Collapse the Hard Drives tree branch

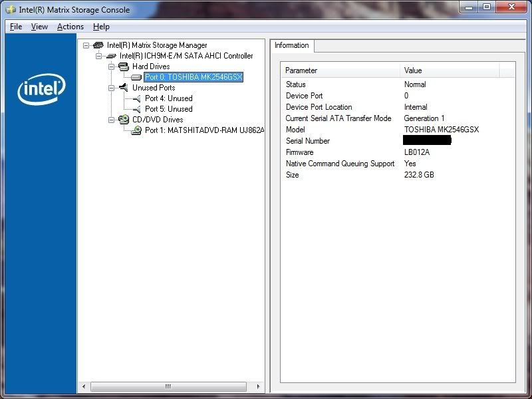pyautogui.click(x=111, y=66)
